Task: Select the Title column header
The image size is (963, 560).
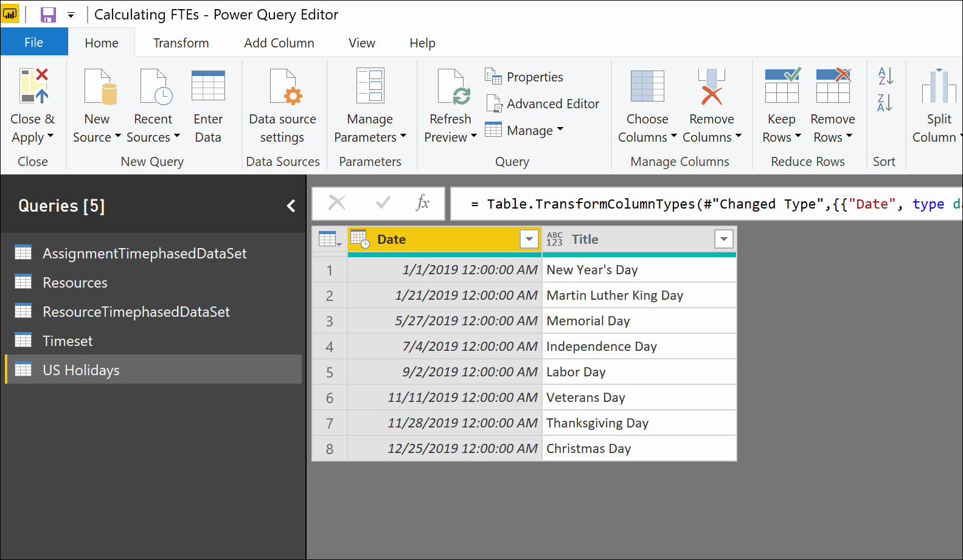Action: click(x=639, y=239)
